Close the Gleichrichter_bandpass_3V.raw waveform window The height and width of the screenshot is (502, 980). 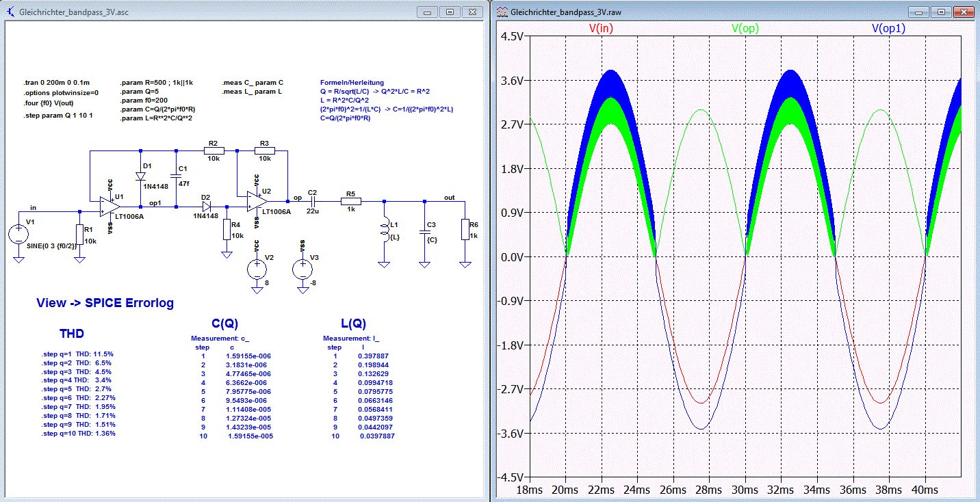pyautogui.click(x=964, y=12)
